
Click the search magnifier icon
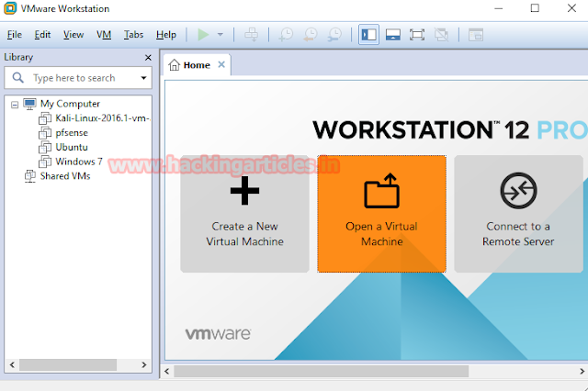pyautogui.click(x=17, y=77)
